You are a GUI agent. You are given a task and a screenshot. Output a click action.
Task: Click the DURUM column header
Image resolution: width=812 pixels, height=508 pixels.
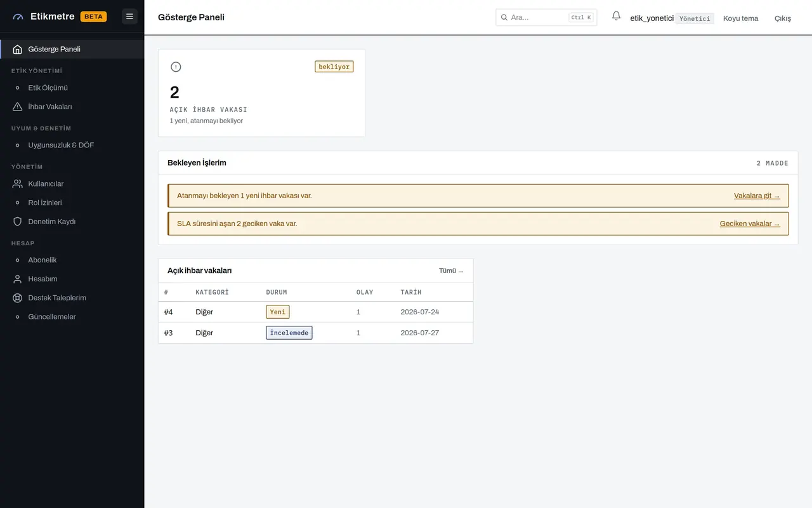point(277,292)
